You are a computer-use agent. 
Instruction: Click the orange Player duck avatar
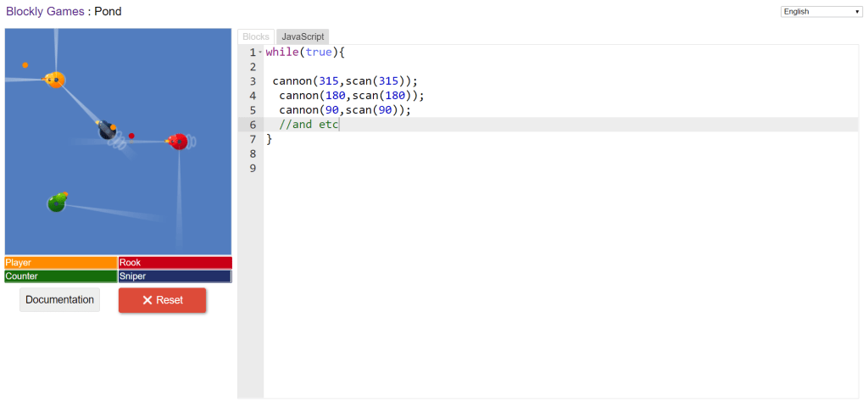(55, 80)
